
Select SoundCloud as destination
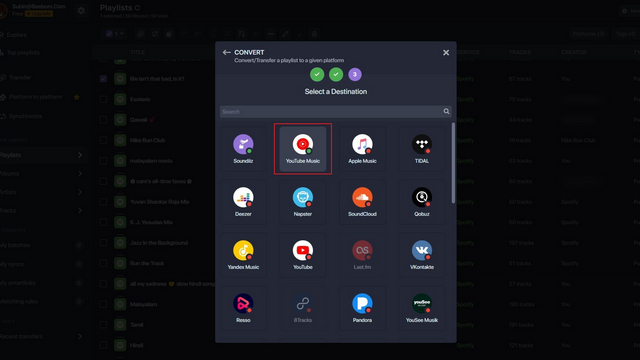pos(362,202)
